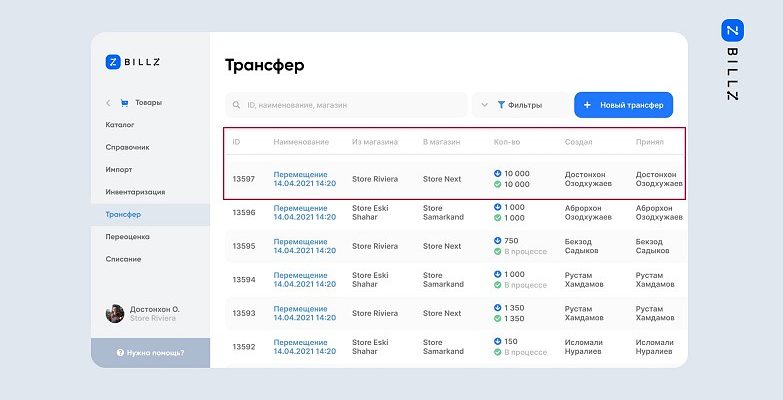Image resolution: width=783 pixels, height=400 pixels.
Task: Click the magnifier icon in the search field
Action: (x=236, y=105)
